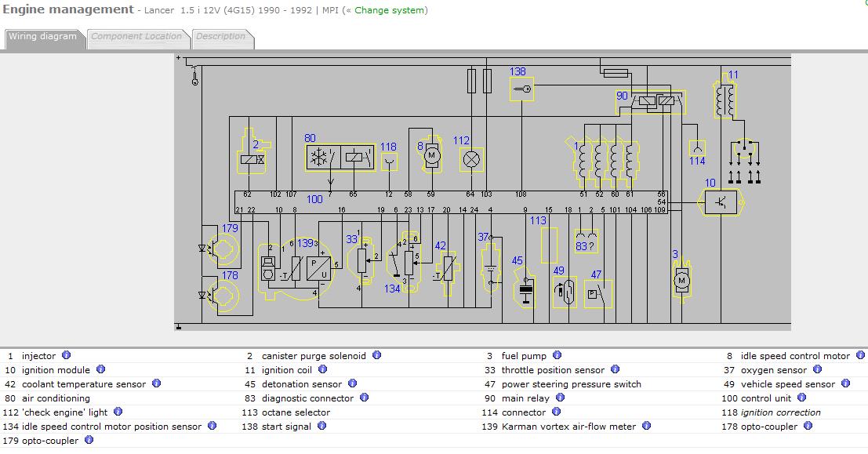Open info icon next to injector
Image resolution: width=868 pixels, height=454 pixels.
coord(67,355)
